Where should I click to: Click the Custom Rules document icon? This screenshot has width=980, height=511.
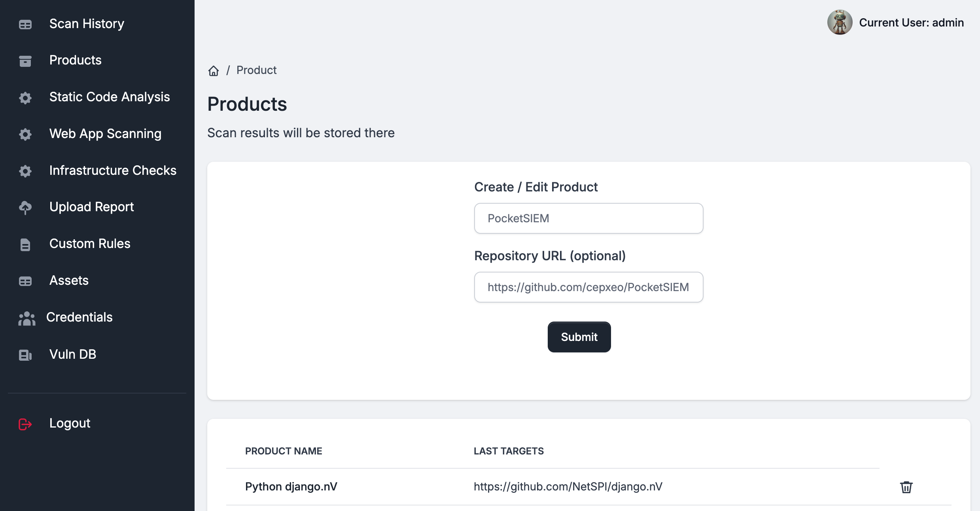(x=25, y=244)
